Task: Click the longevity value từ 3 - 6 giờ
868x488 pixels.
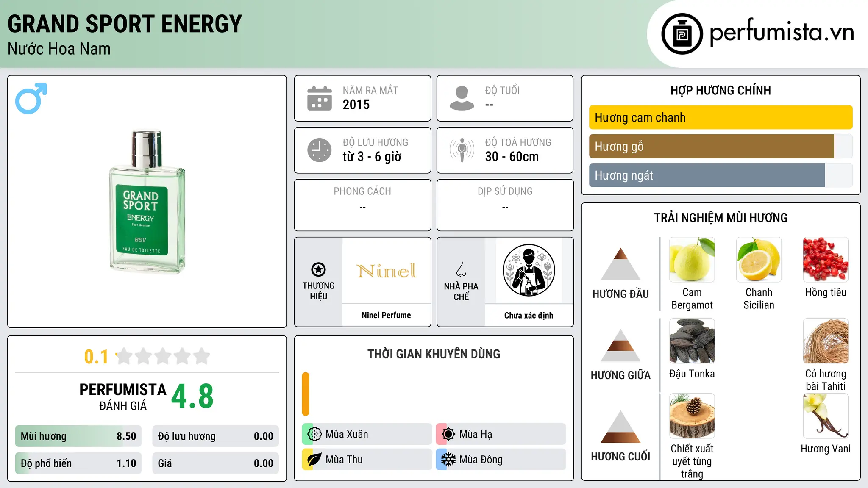Action: coord(372,157)
